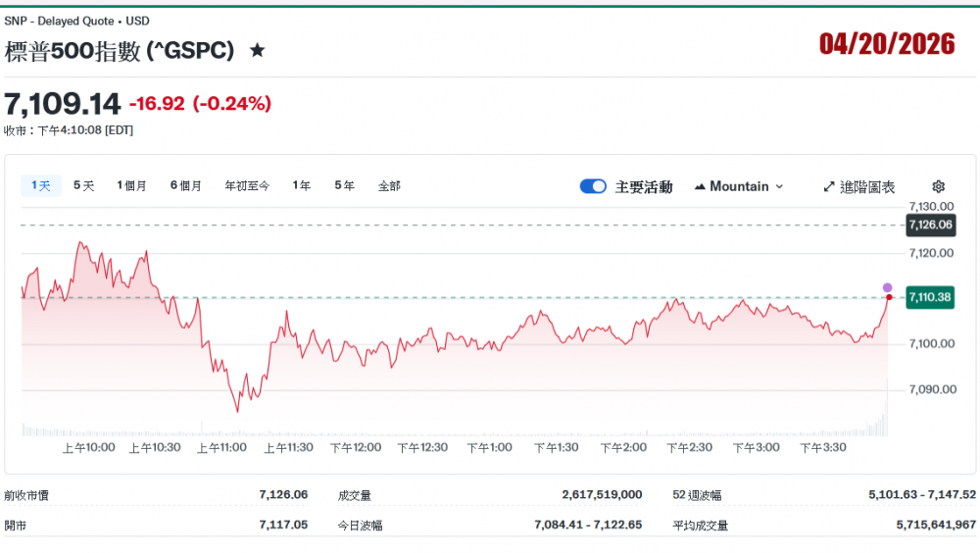Click the mountain chart type icon

pos(700,186)
